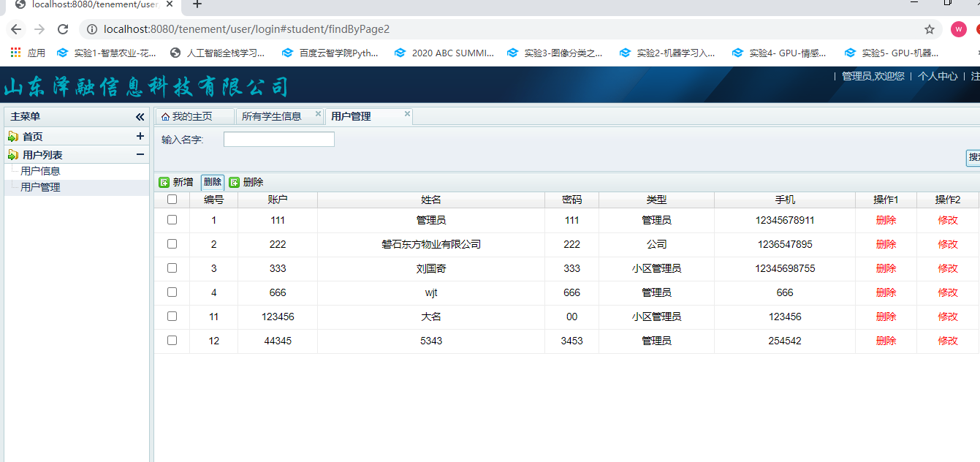Open the Chrome apps grid icon
980x462 pixels.
tap(15, 53)
